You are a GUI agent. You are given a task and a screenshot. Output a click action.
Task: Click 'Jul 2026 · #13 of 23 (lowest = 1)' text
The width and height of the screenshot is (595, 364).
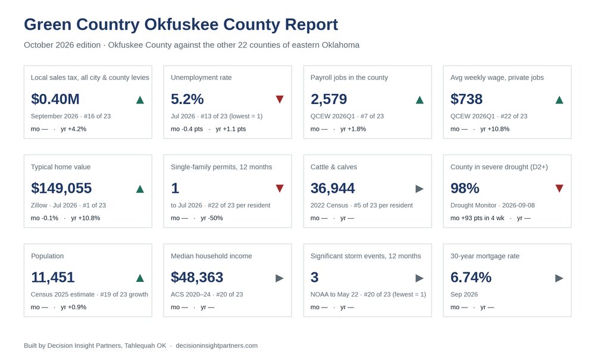(217, 116)
